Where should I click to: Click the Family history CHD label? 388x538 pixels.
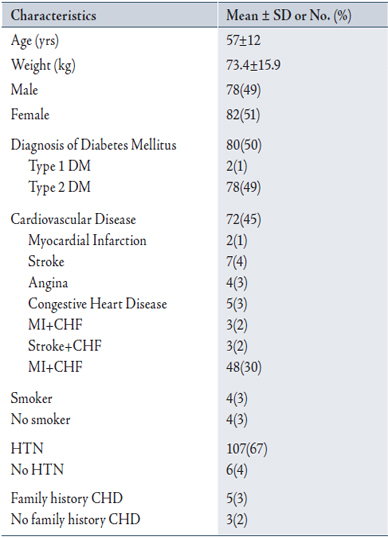point(67,499)
